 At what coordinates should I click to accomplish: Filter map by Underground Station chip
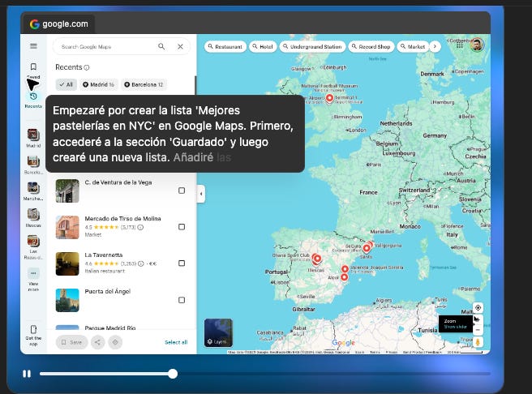point(312,46)
